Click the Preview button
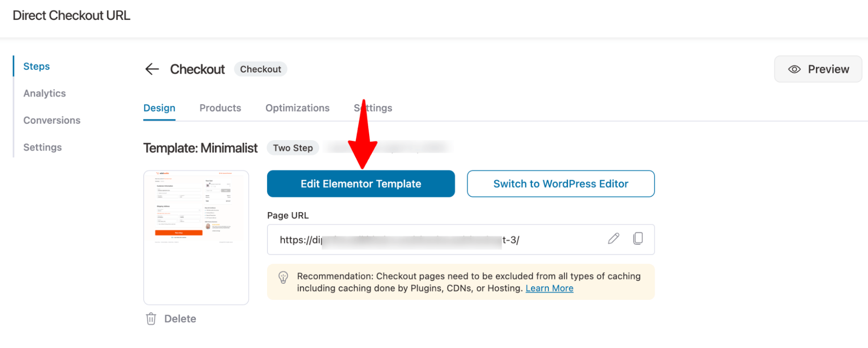The image size is (868, 348). (818, 69)
